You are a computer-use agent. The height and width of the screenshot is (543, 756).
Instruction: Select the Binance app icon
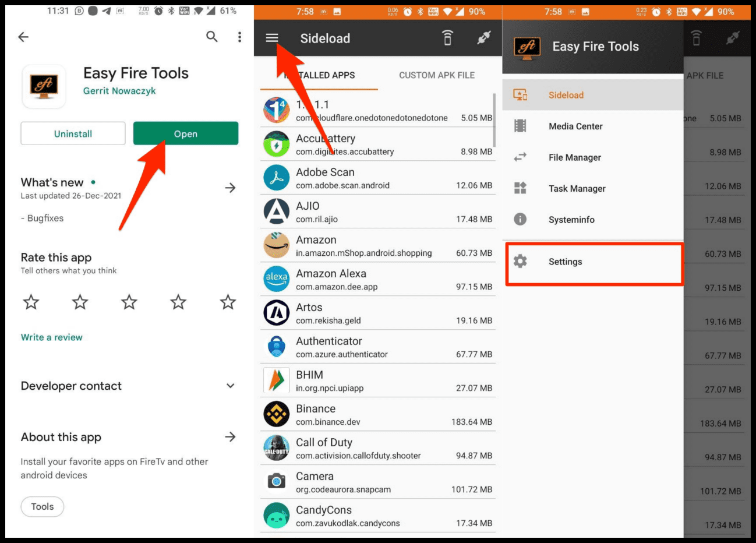click(277, 415)
